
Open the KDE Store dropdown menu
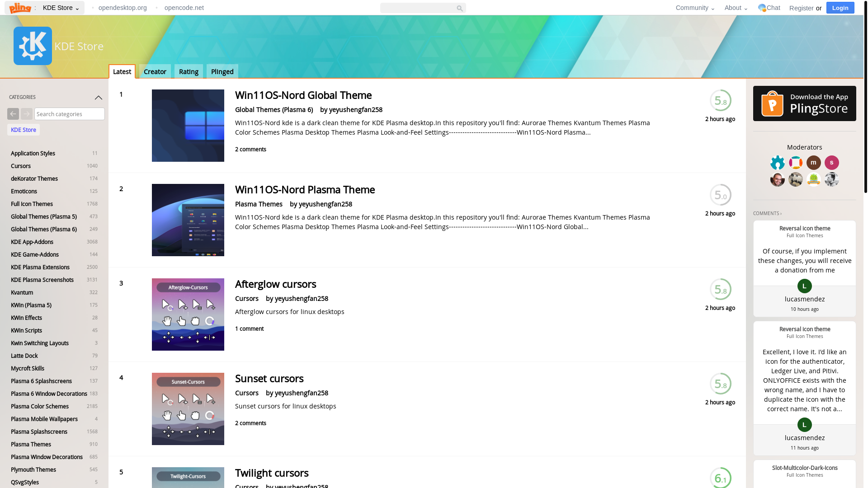click(x=61, y=8)
